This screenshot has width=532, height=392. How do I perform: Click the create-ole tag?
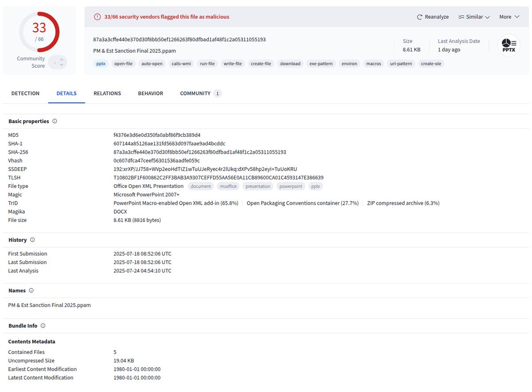[431, 64]
